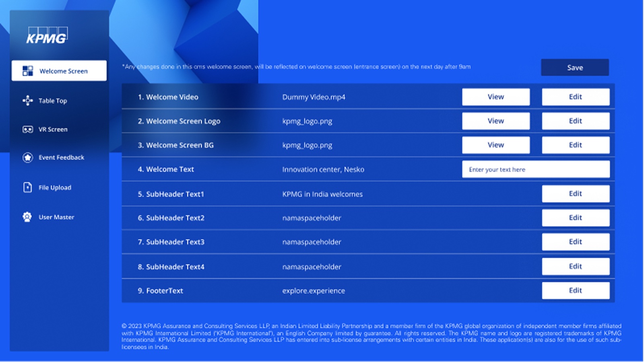
Task: Click '8. SubHeader Text4' label
Action: click(x=171, y=267)
